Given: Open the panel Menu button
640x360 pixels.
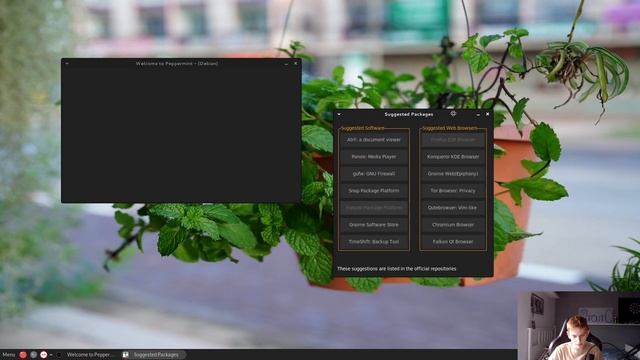Looking at the screenshot, I should [x=9, y=355].
